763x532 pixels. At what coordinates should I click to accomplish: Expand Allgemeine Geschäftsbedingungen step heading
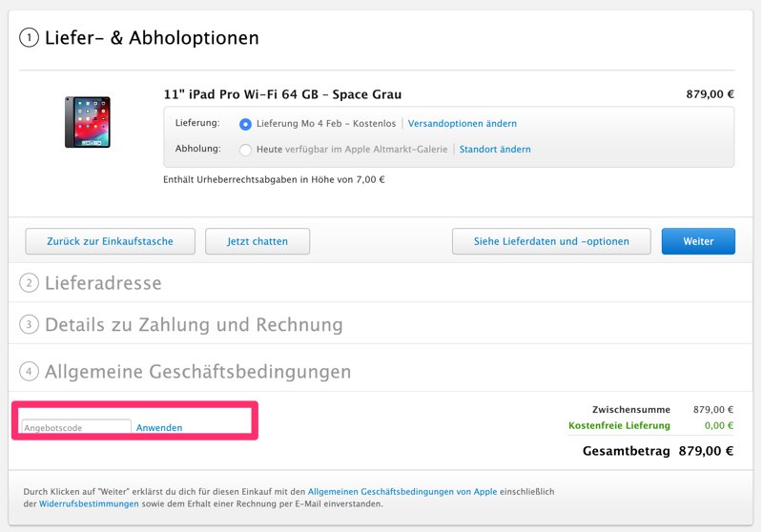pyautogui.click(x=198, y=372)
